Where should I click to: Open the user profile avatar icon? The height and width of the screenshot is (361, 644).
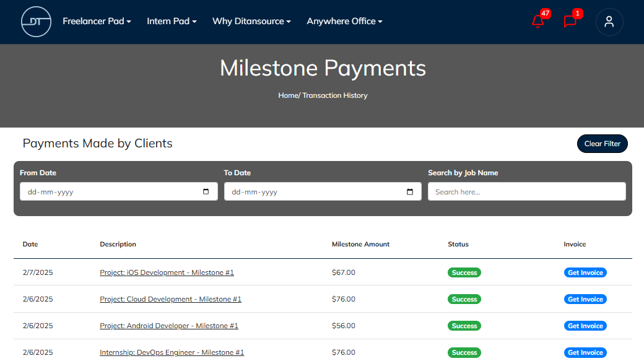[609, 22]
